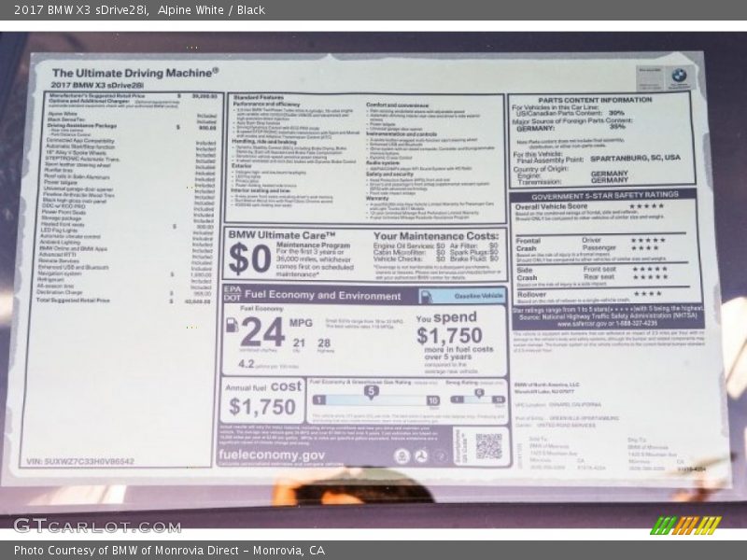Screen dimensions: 747x560
Task: Click the 'Frontal Crash' label
Action: [x=528, y=245]
